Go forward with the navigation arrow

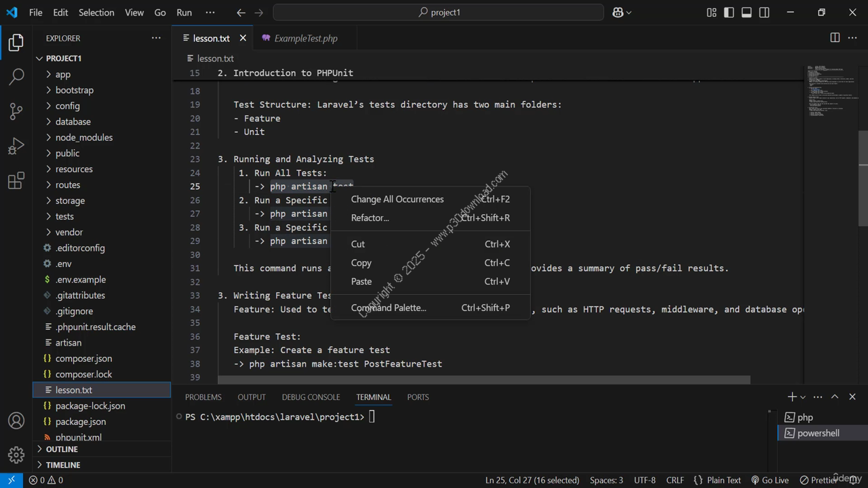(x=258, y=12)
